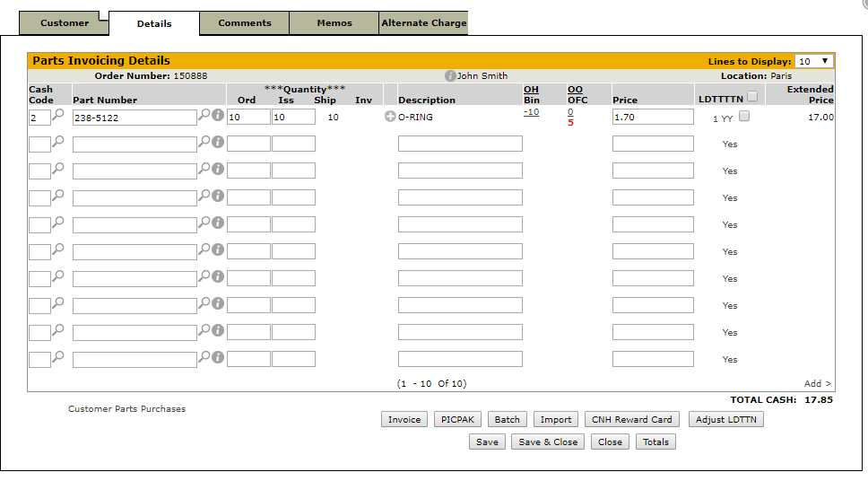Click part number magnifier in the last row

tap(204, 357)
